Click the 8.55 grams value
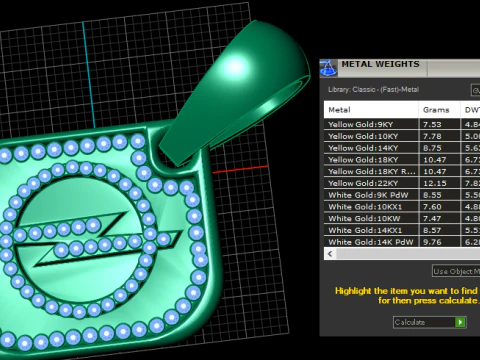This screenshot has width=480, height=360. coord(432,195)
